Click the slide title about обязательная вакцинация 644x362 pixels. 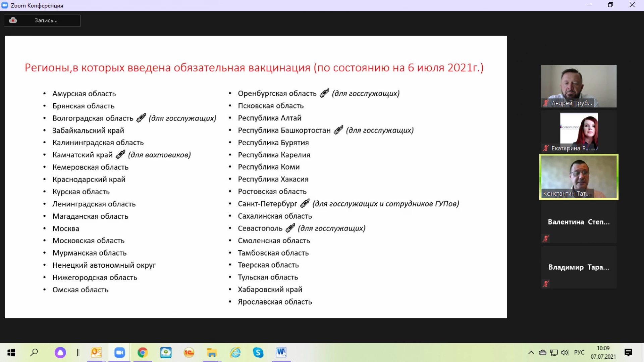(254, 67)
